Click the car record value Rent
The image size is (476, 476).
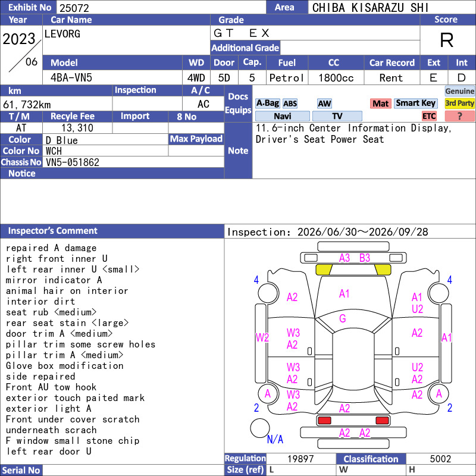pos(391,78)
